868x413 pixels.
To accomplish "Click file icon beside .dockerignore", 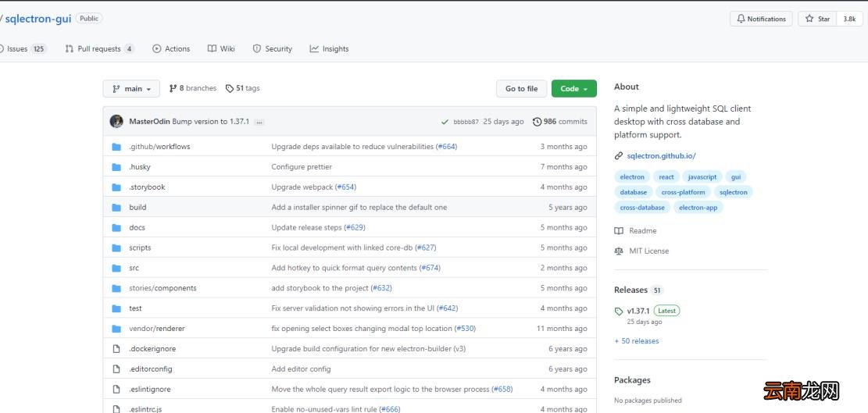I will tap(116, 349).
